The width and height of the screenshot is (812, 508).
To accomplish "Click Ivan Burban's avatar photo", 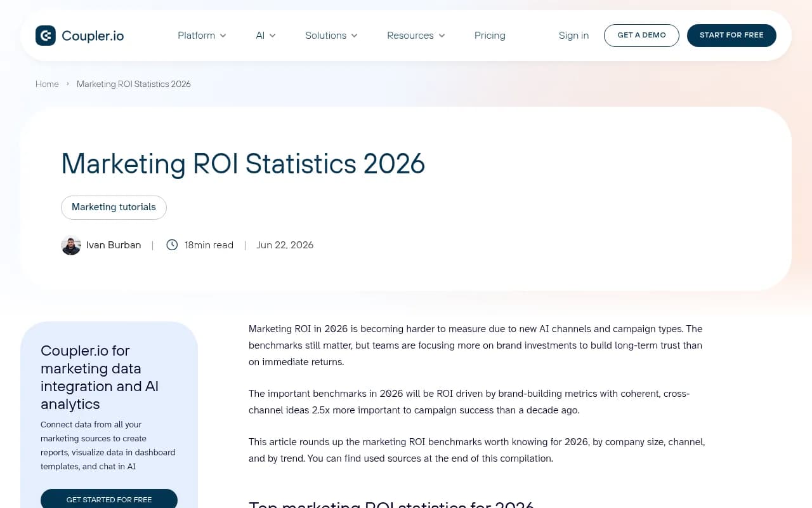I will tap(71, 245).
